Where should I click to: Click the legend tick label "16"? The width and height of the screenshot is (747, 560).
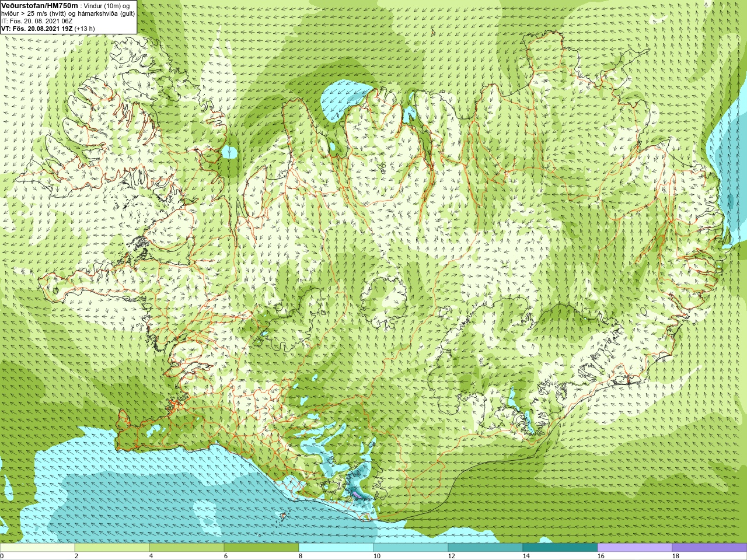tap(601, 556)
